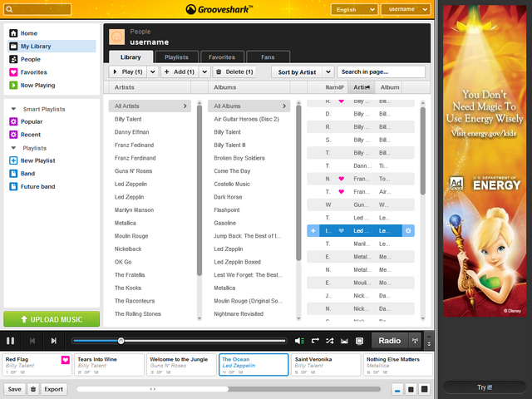
Task: Toggle shuffle playback
Action: click(x=330, y=341)
